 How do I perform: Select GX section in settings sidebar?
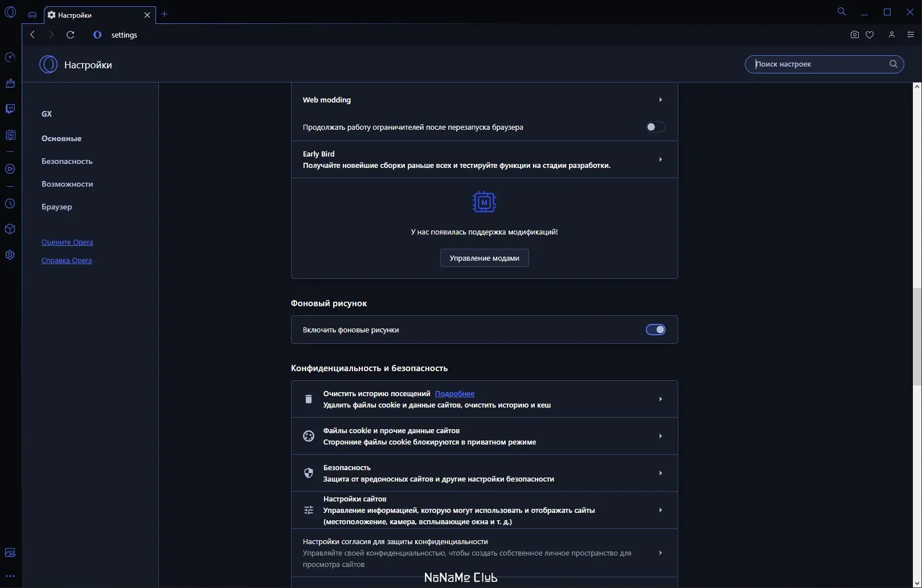[x=47, y=114]
